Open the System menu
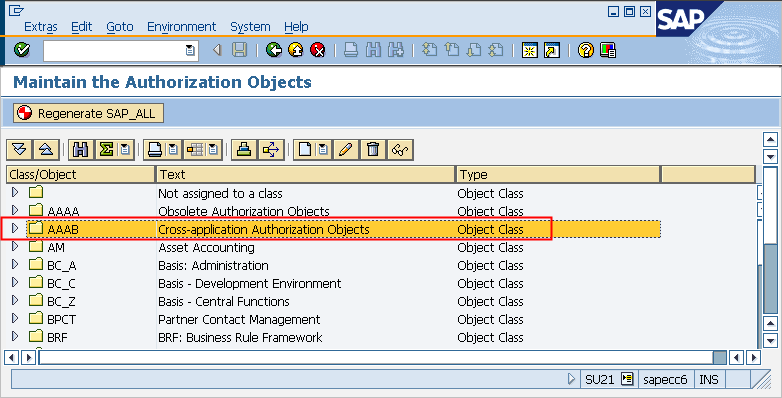 click(250, 27)
